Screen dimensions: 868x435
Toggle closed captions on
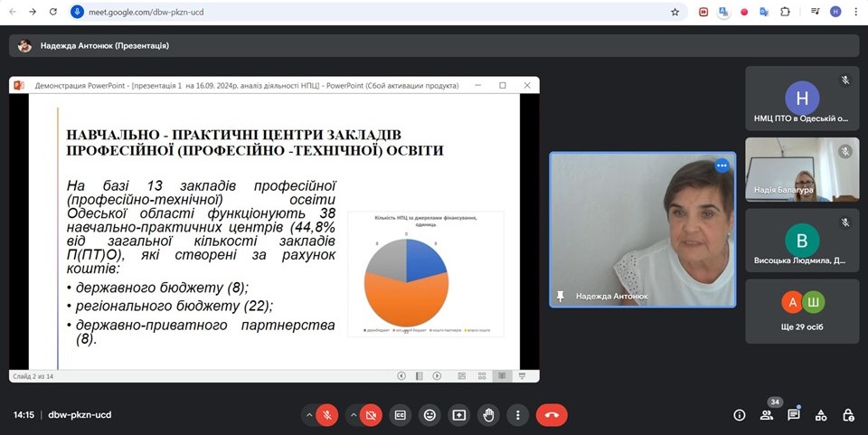click(x=401, y=415)
